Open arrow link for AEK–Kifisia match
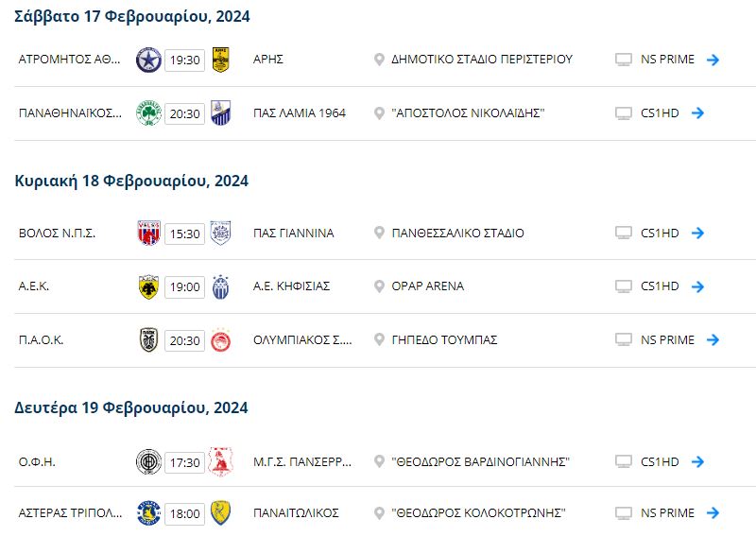Image resolution: width=756 pixels, height=537 pixels. 697,286
